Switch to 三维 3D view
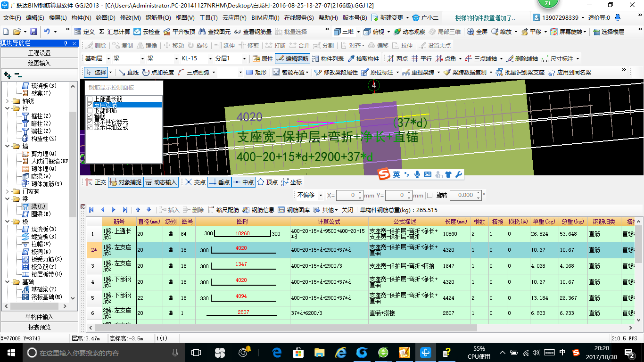644x362 pixels. coord(344,32)
